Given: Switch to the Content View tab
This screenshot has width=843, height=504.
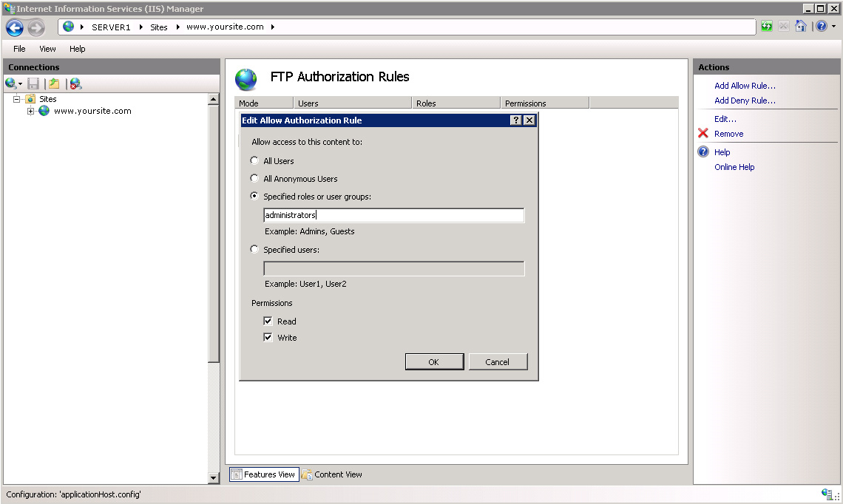Looking at the screenshot, I should pyautogui.click(x=332, y=474).
